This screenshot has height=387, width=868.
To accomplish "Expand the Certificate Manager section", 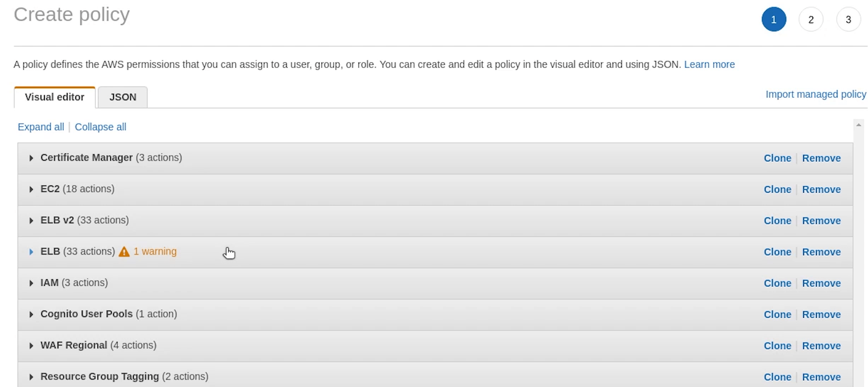I will (x=31, y=158).
